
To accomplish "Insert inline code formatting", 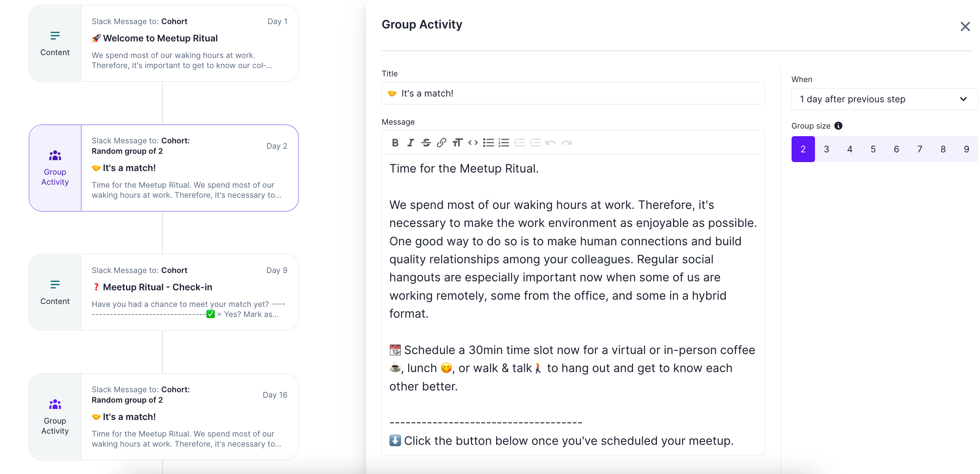I will (473, 143).
